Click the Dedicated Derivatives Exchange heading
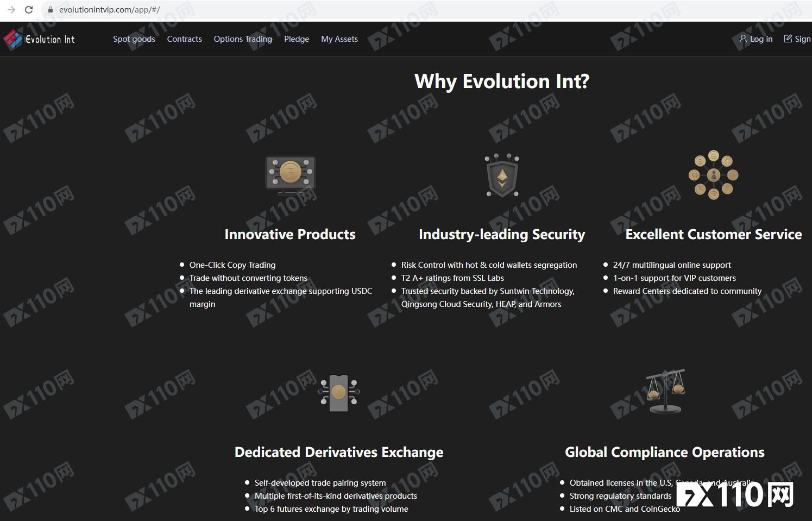Screen dimensions: 812x521 click(339, 452)
